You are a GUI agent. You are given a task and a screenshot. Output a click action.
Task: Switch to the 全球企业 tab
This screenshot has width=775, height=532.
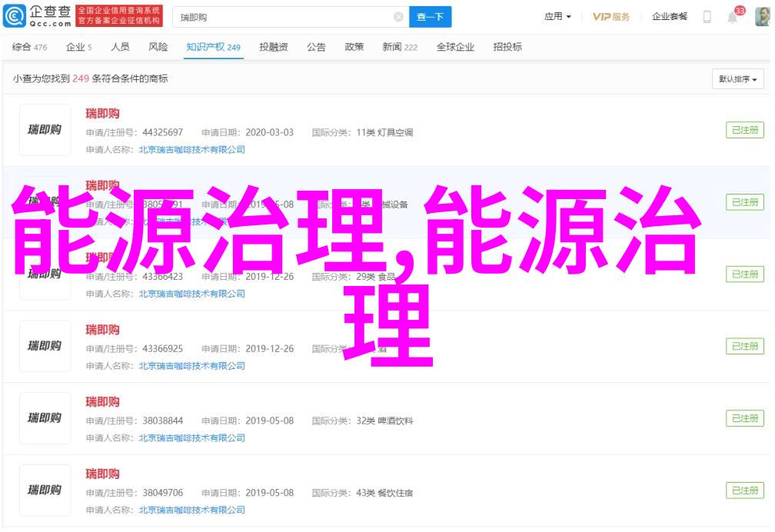455,47
